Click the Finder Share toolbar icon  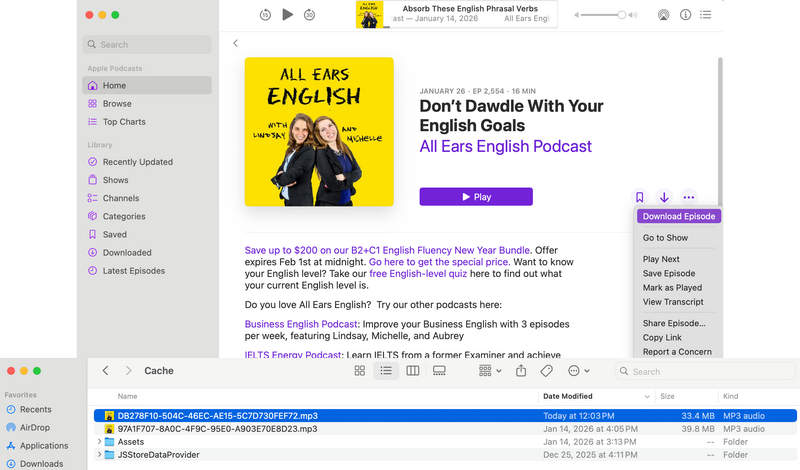(521, 370)
